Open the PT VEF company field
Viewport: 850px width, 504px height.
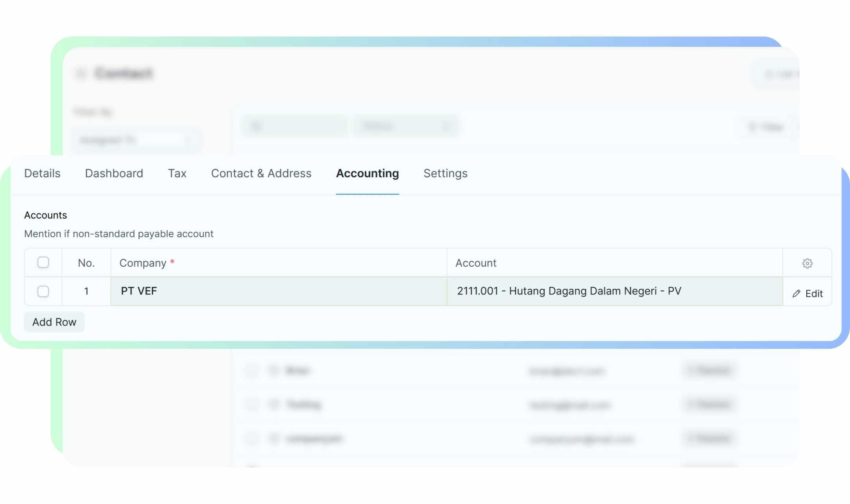coord(278,291)
